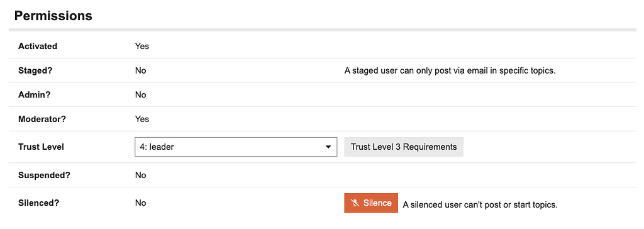Click the Trust Level 3 Requirements button
Screen dimensions: 644x229
(x=404, y=147)
